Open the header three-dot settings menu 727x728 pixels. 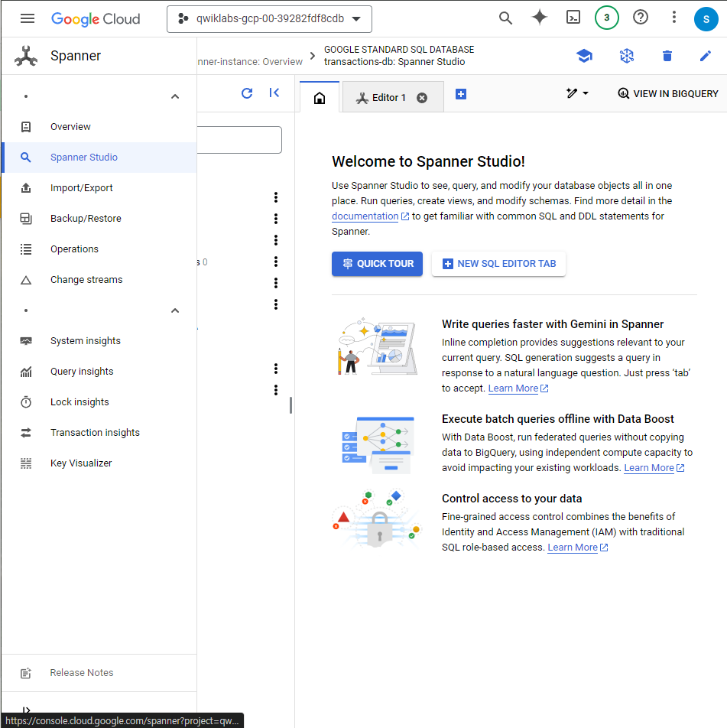(674, 18)
